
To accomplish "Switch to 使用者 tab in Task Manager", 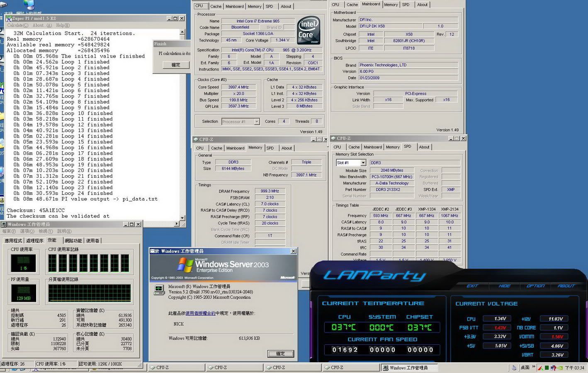I will pos(93,241).
